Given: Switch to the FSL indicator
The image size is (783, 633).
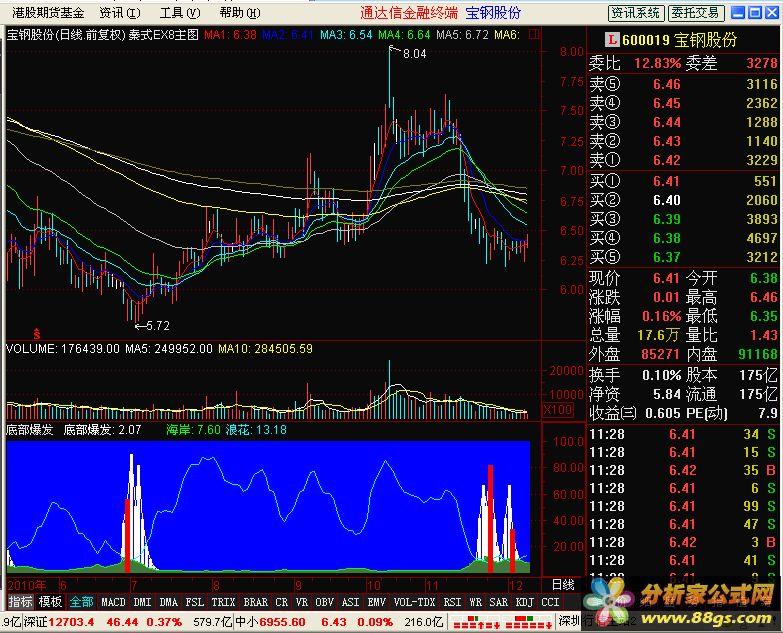Looking at the screenshot, I should pos(195,602).
